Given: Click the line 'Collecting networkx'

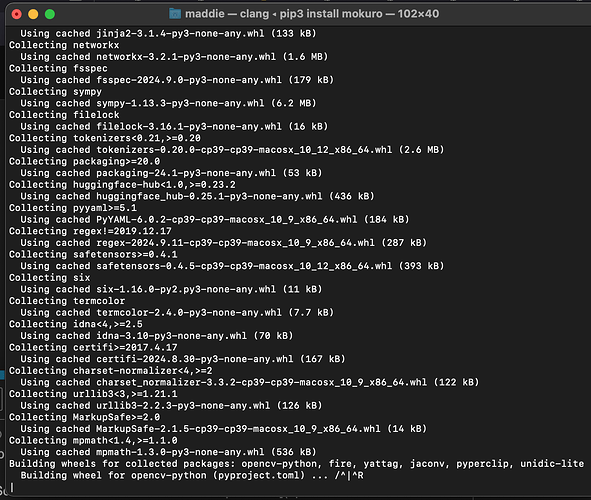Looking at the screenshot, I should [64, 45].
